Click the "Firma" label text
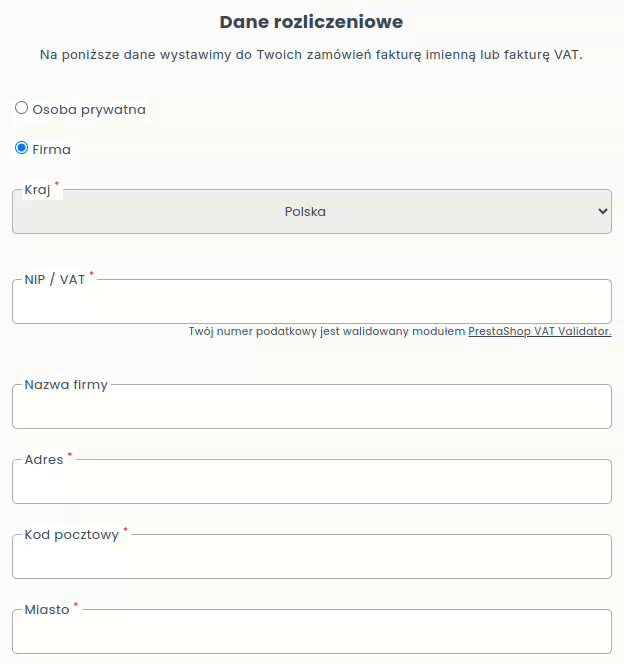 tap(51, 149)
